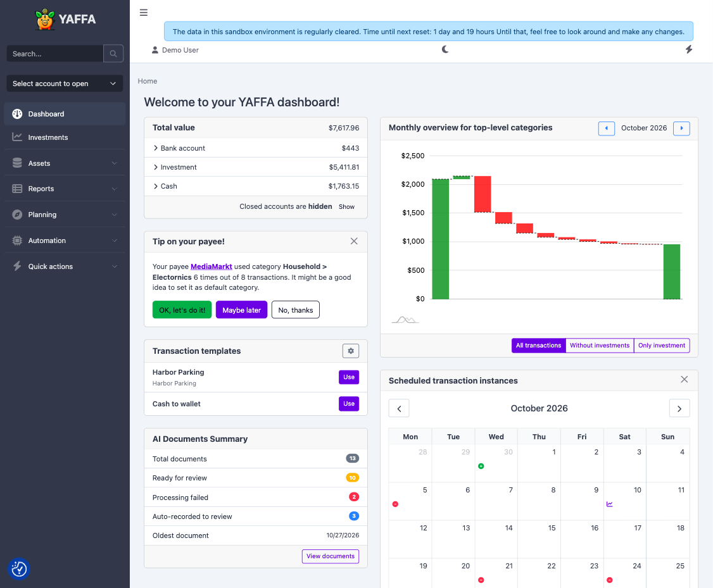Click the red scheduled event on Monday 5
Viewport: 713px width, 588px height.
coord(395,504)
